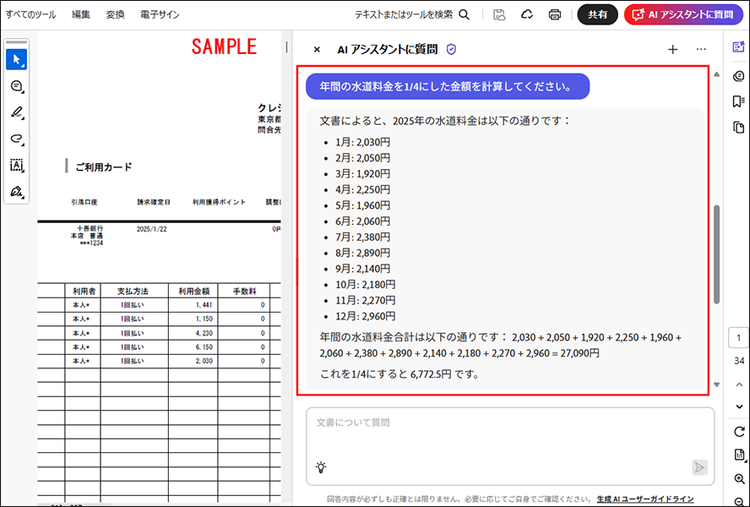Screen dimensions: 750x507
Task: Open the three-dot more options menu
Action: [x=701, y=49]
